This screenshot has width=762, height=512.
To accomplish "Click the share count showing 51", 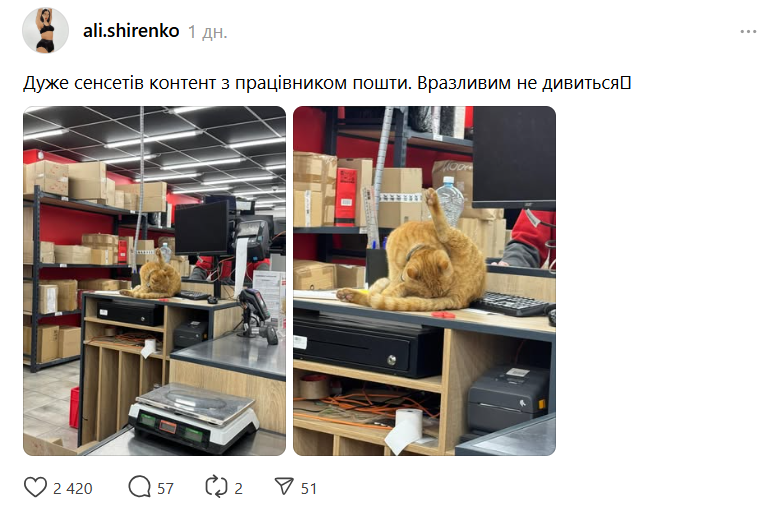I will [x=309, y=488].
